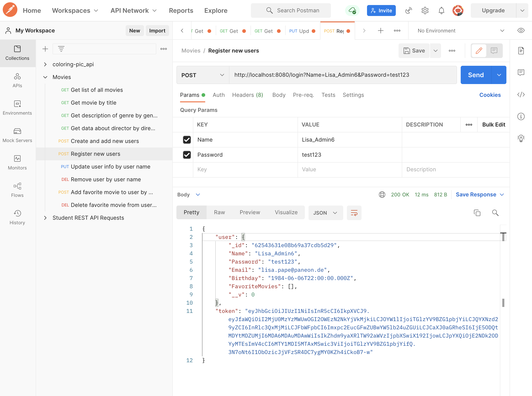
Task: Click the request URL input field
Action: tap(343, 75)
